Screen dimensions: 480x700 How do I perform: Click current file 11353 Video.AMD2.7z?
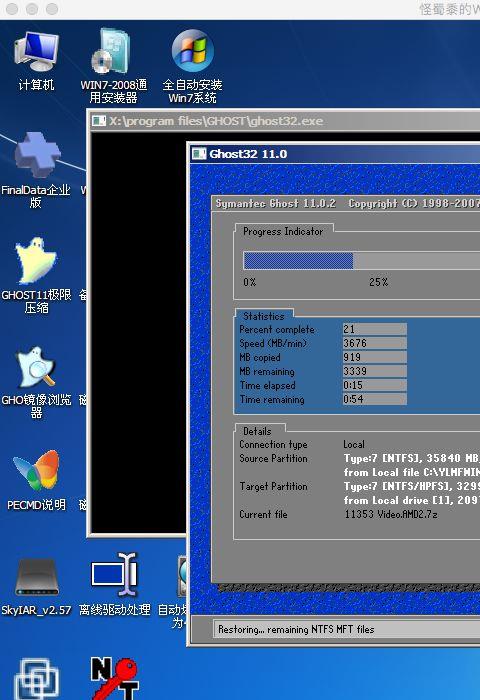(x=391, y=514)
